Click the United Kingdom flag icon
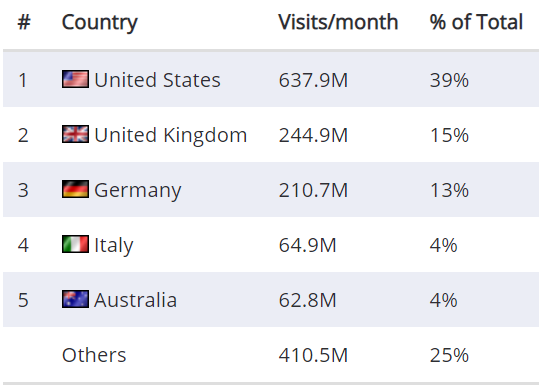 click(75, 134)
